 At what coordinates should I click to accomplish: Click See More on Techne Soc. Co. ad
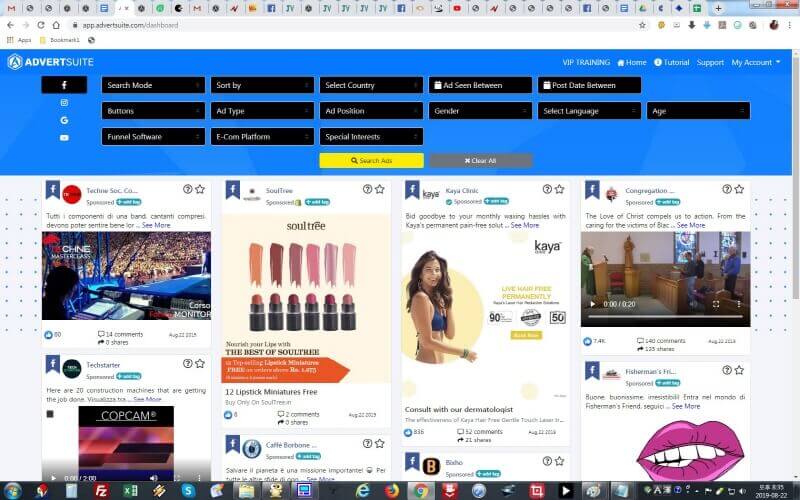(156, 225)
